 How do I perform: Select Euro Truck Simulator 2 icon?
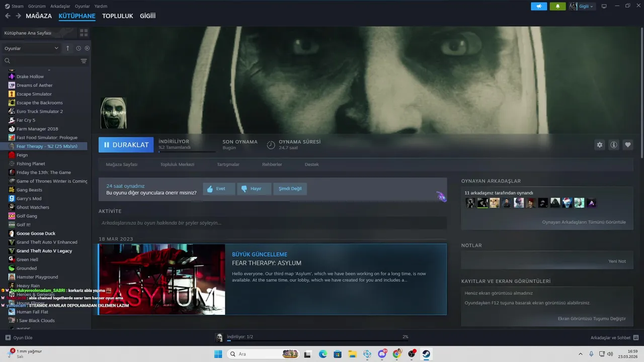click(12, 111)
